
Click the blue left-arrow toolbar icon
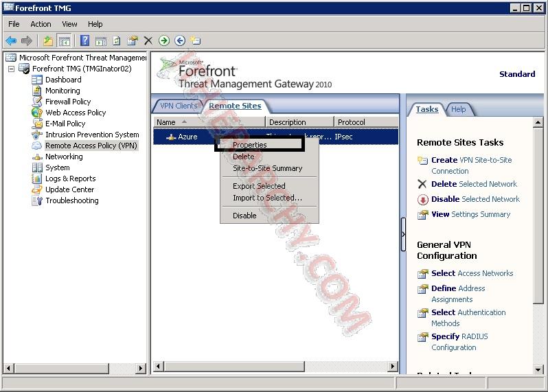(180, 41)
